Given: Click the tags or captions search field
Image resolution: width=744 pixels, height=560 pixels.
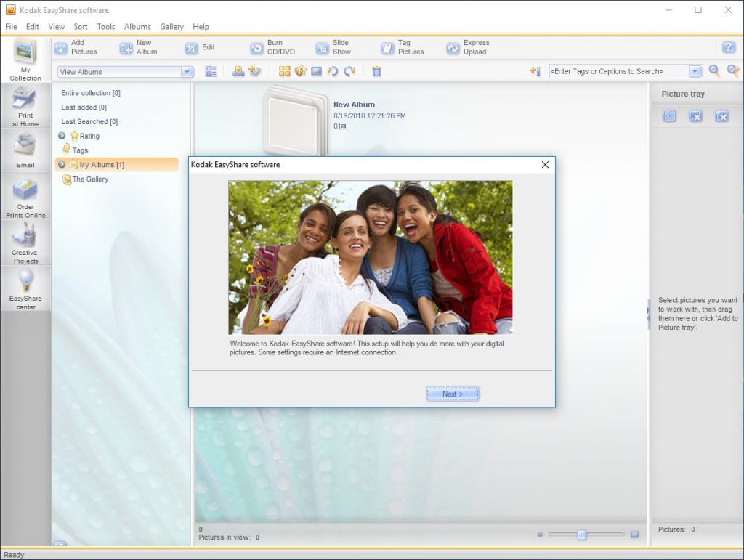Looking at the screenshot, I should click(619, 71).
